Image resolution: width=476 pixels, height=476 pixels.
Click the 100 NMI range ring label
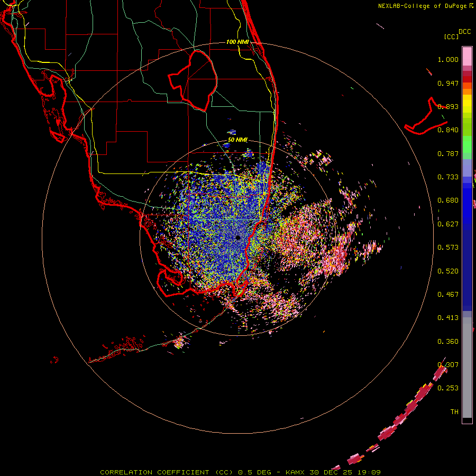coord(237,42)
